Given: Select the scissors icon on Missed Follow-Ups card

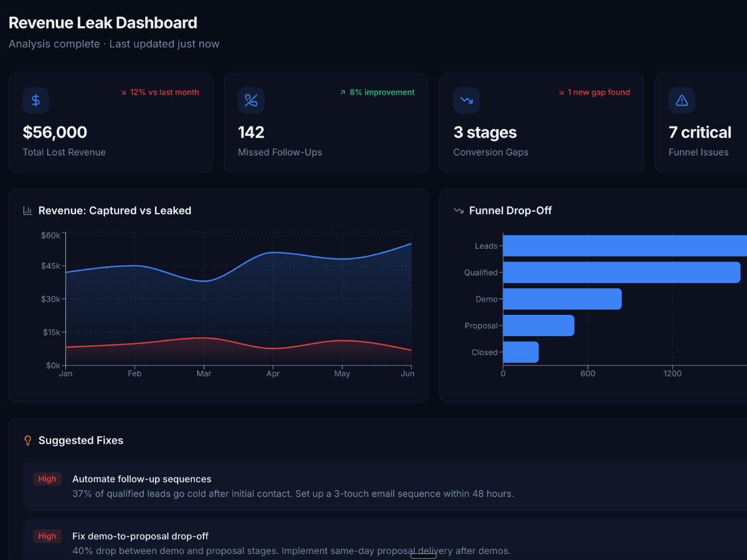Looking at the screenshot, I should pos(251,100).
